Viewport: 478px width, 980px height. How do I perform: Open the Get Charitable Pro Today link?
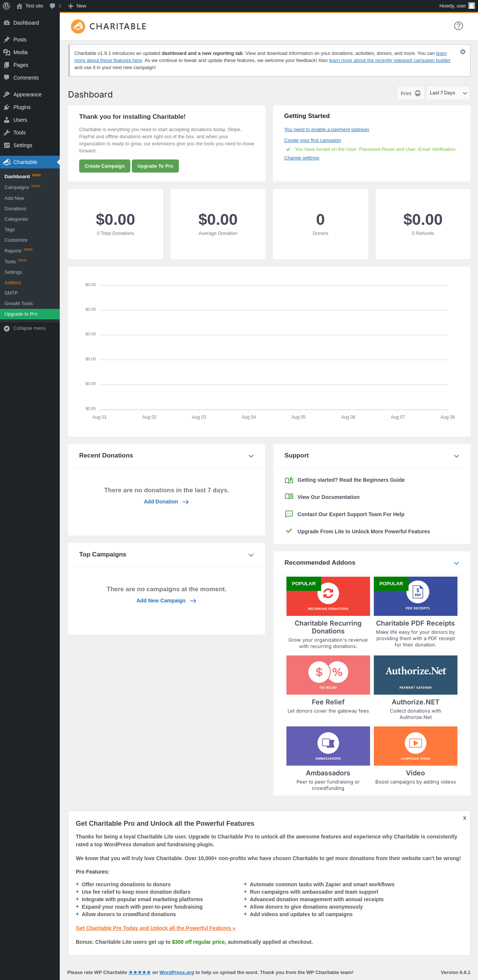click(x=155, y=928)
